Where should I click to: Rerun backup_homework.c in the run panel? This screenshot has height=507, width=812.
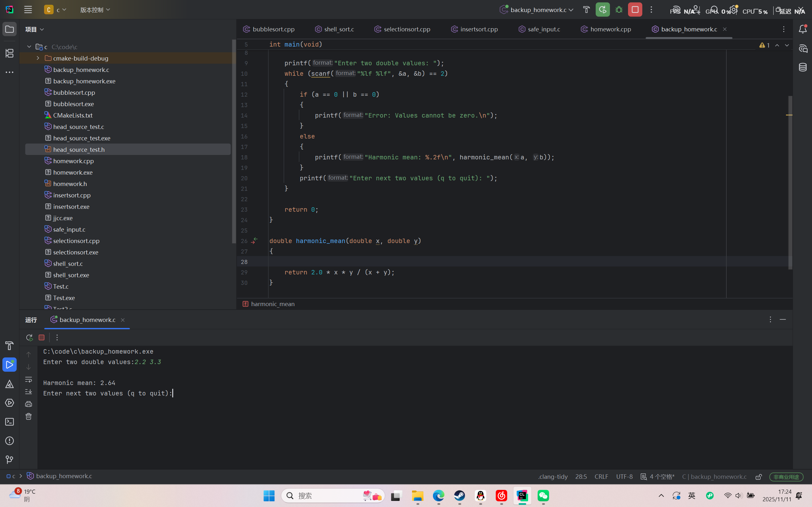(x=29, y=337)
